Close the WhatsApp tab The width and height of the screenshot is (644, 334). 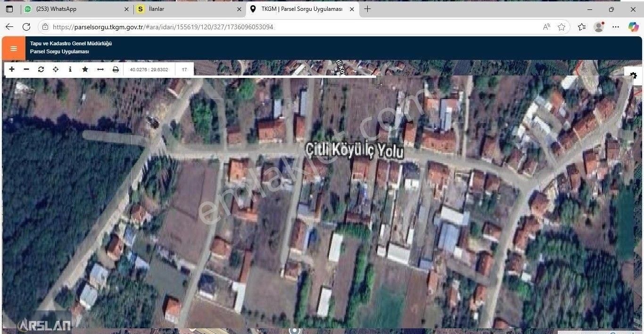pos(126,9)
